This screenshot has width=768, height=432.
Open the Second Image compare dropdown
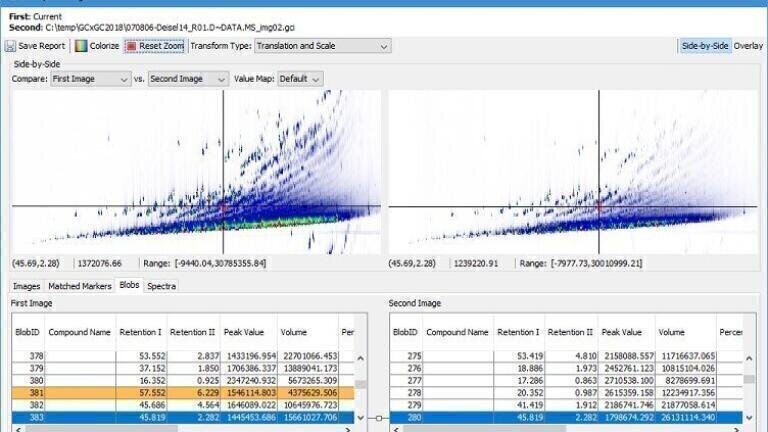coord(188,79)
